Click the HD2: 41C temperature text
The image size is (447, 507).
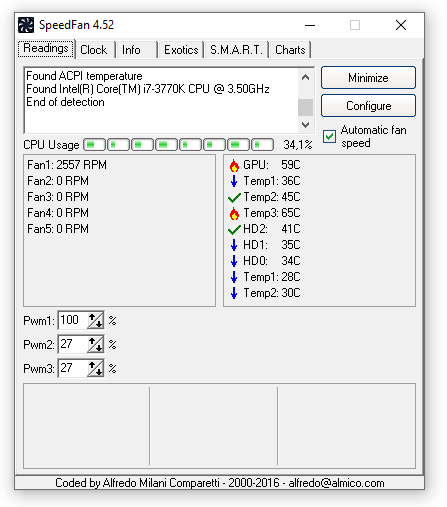272,229
